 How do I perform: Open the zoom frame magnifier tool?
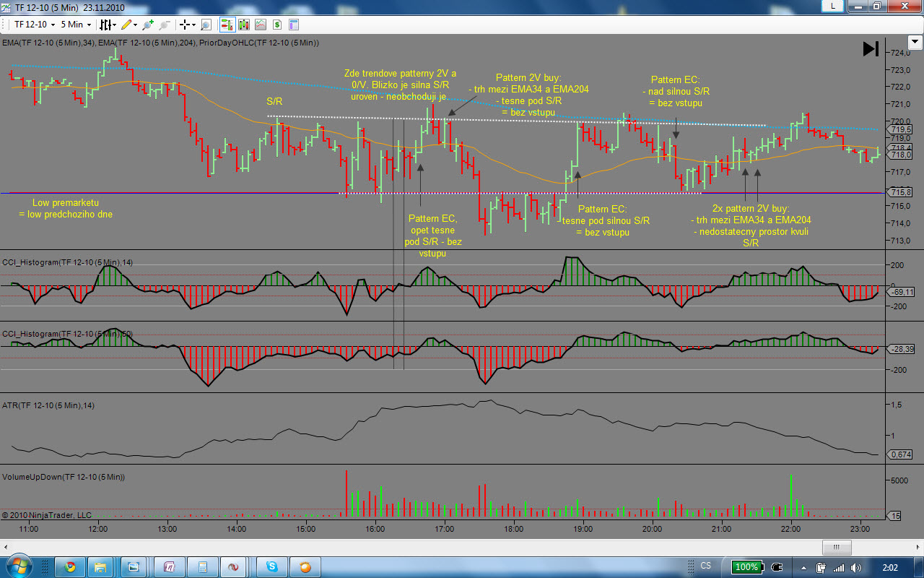[x=206, y=25]
